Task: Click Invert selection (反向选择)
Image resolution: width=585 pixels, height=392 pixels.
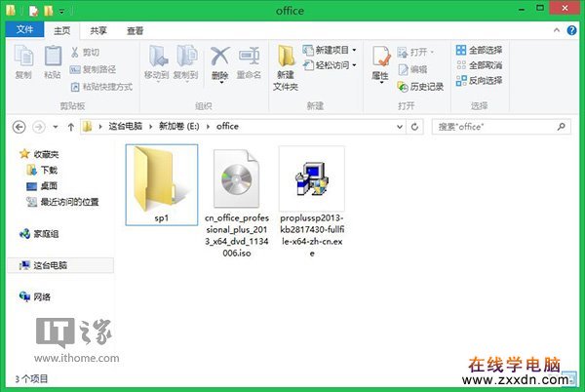Action: pos(479,81)
